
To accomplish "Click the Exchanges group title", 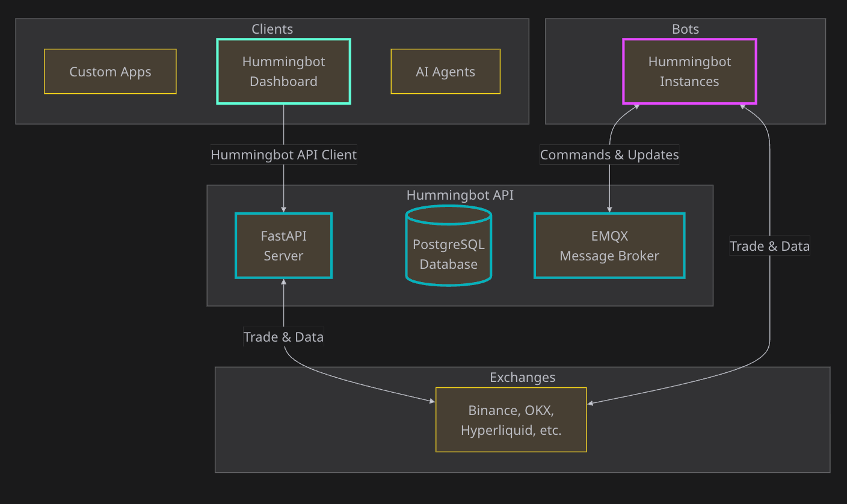I will coord(522,377).
